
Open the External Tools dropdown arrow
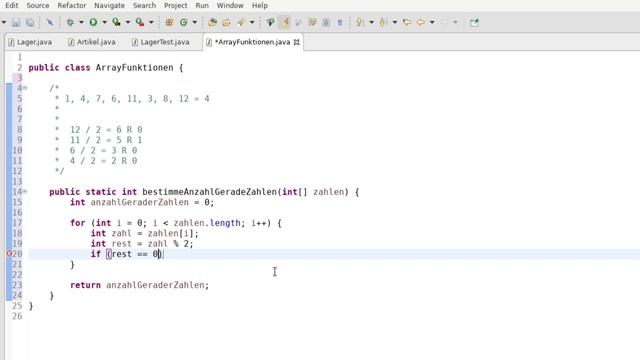[151, 22]
